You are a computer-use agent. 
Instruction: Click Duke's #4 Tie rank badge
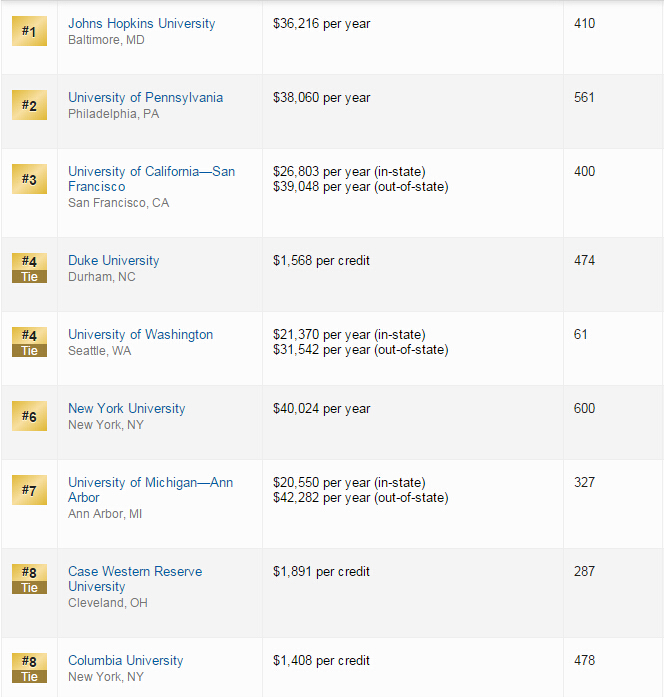(x=29, y=268)
